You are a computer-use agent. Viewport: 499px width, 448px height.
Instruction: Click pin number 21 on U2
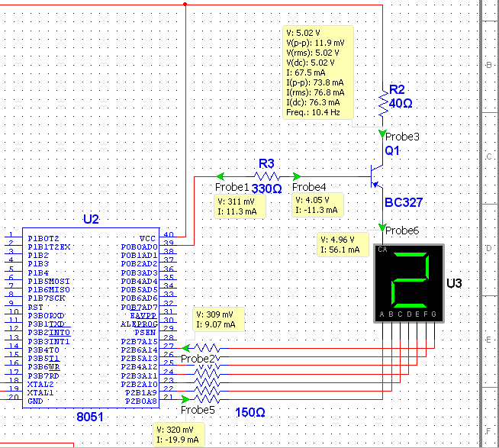[168, 397]
